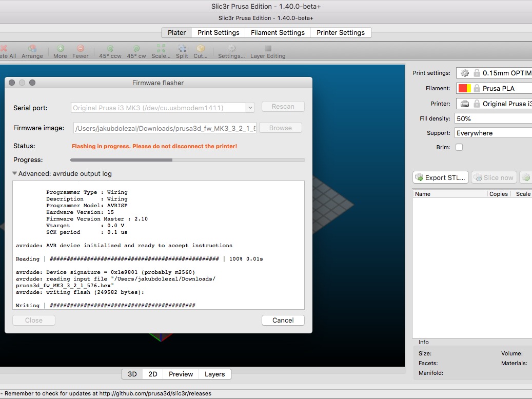Click the 'Firmware Version Master : 2.10' line
Screen dimensions: 532x399
coord(97,219)
